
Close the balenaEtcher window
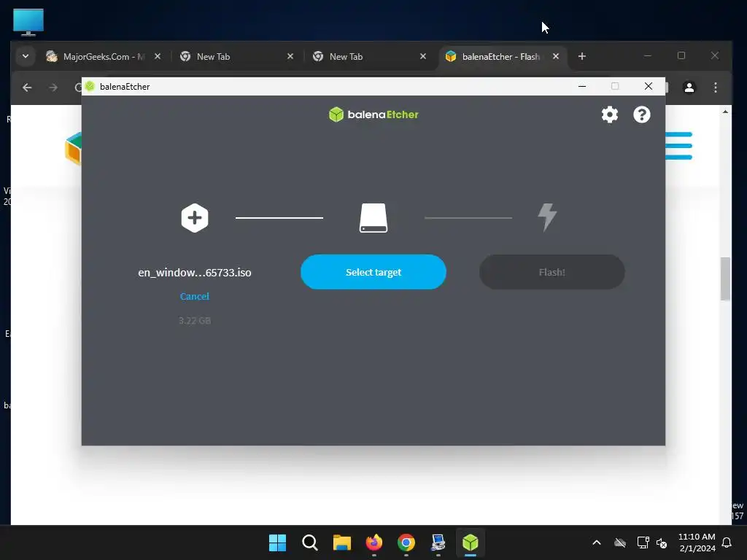click(649, 86)
